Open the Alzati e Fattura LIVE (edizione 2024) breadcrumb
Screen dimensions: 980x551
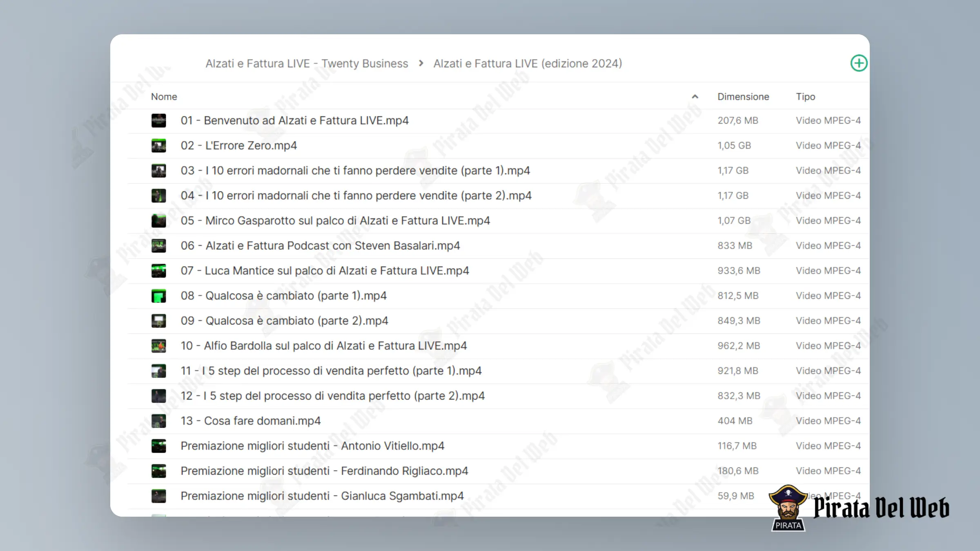click(528, 64)
